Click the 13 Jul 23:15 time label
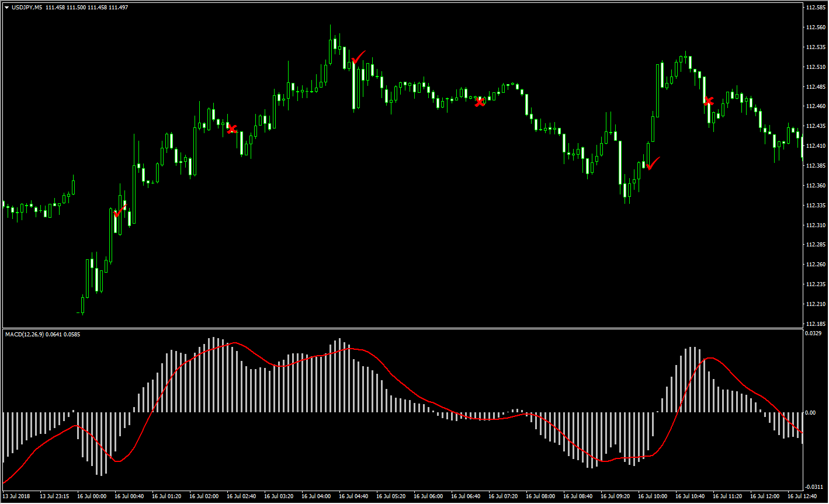Viewport: 829px width, 504px height. tap(54, 497)
